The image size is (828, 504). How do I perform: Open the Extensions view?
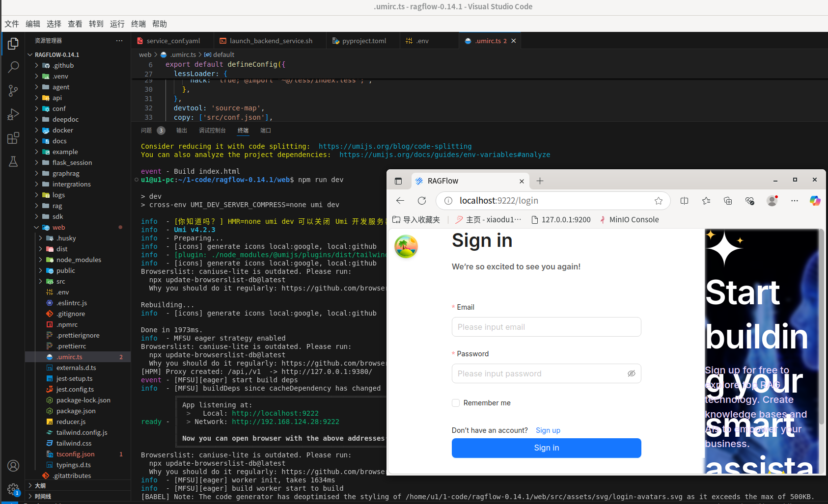click(13, 138)
